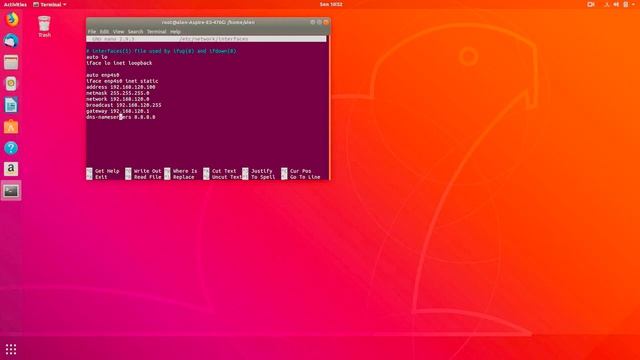Click the Cur Pos shortcut label

click(301, 171)
